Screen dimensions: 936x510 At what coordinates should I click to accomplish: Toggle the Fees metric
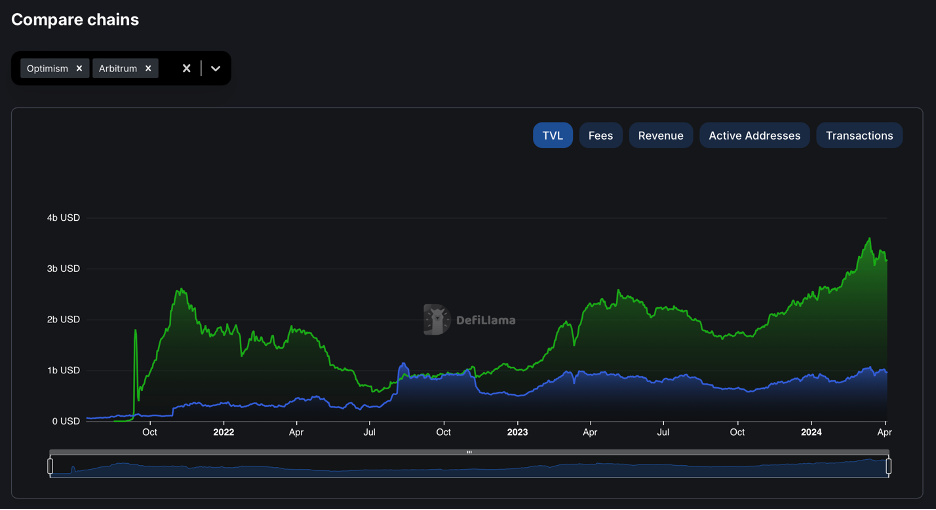tap(600, 136)
